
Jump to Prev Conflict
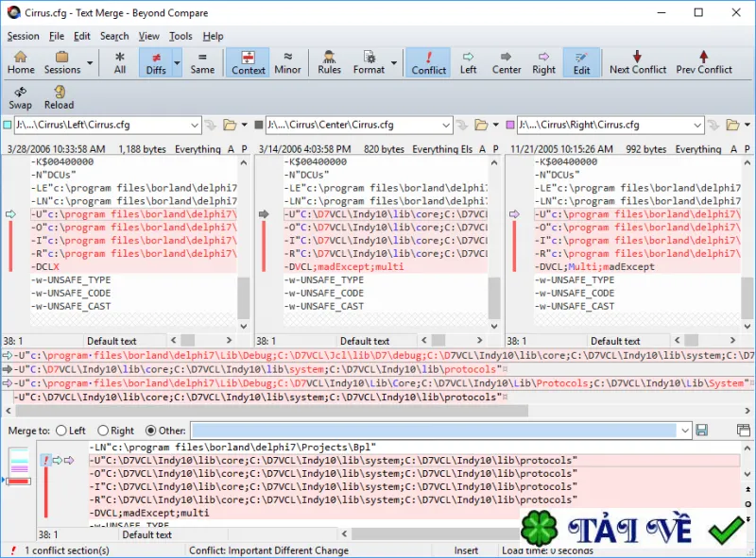pyautogui.click(x=704, y=62)
